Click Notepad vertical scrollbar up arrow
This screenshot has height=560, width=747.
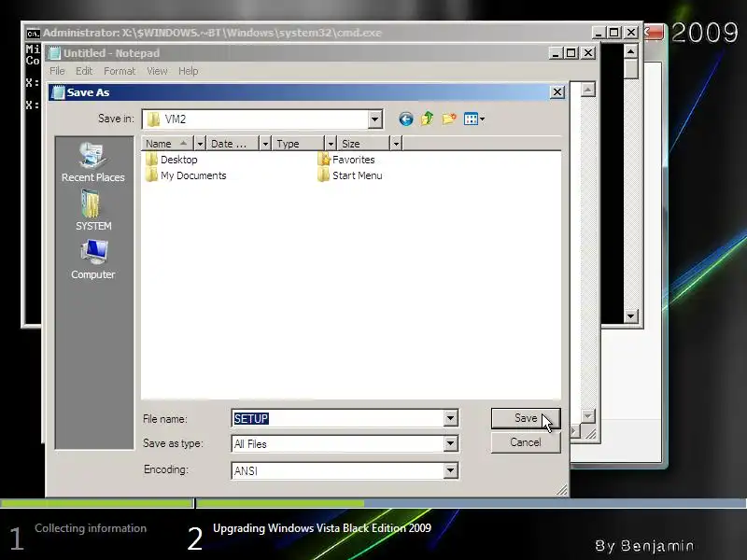(x=588, y=90)
